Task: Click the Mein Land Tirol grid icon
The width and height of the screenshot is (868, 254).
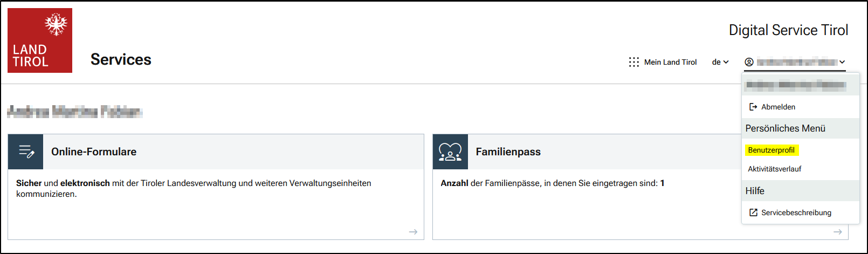Action: pos(634,62)
